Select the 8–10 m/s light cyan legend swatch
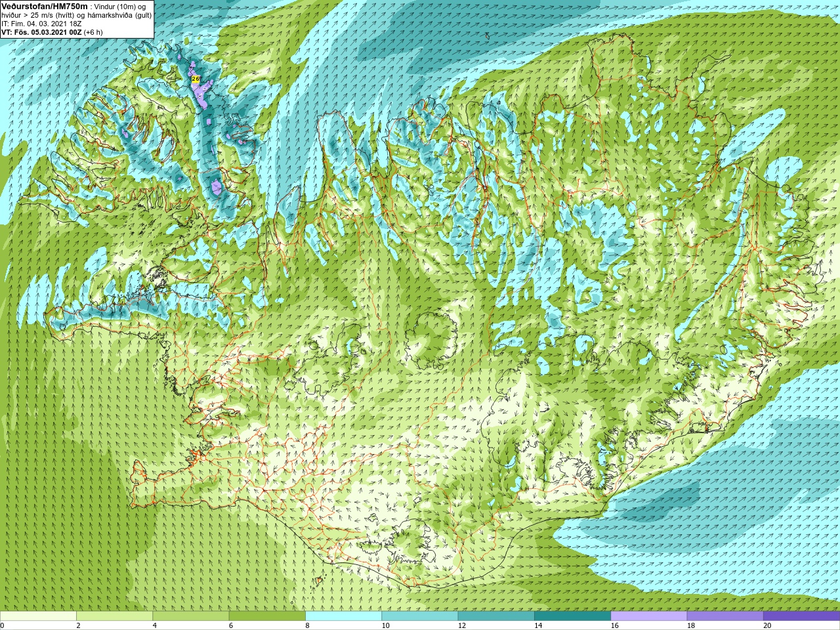This screenshot has width=840, height=630. pyautogui.click(x=343, y=616)
